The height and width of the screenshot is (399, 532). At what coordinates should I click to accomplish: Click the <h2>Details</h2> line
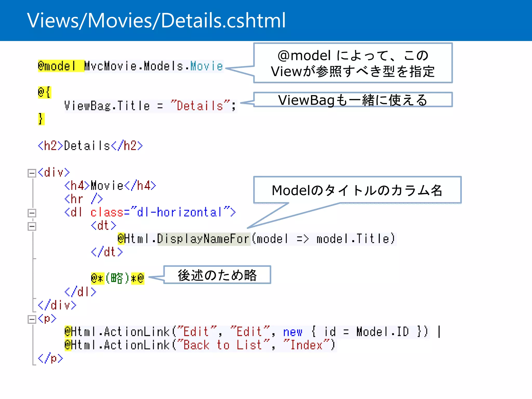90,146
